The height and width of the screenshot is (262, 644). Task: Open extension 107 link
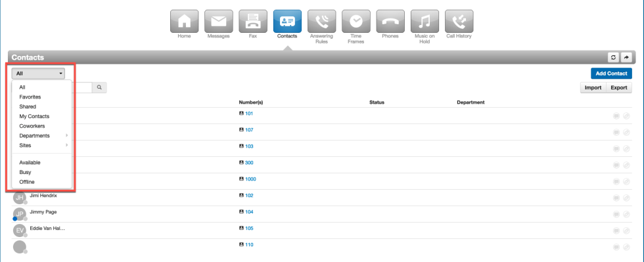[249, 130]
